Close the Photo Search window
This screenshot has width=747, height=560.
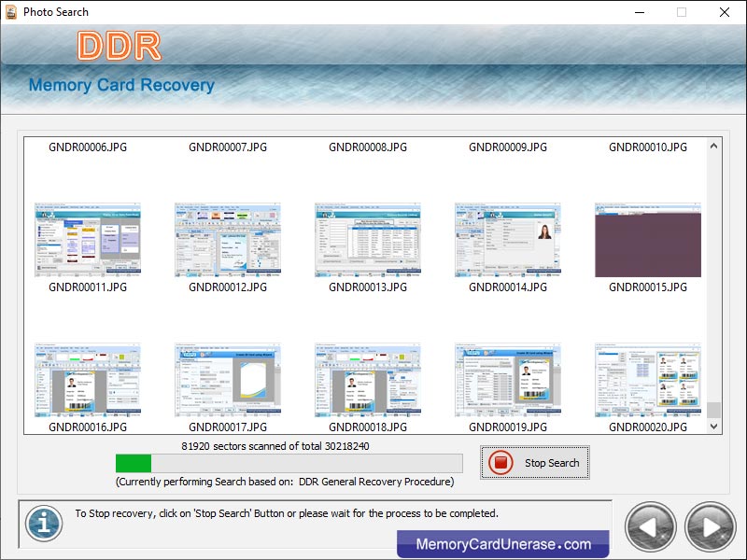tap(725, 12)
